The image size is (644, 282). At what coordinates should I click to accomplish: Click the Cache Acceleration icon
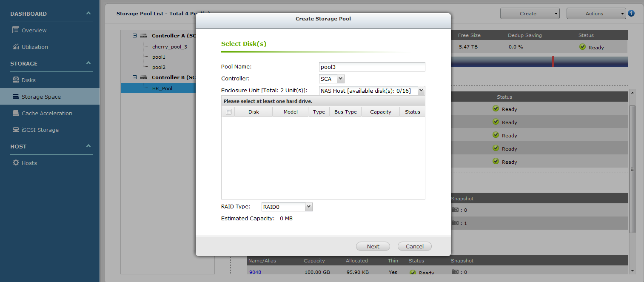click(x=16, y=113)
